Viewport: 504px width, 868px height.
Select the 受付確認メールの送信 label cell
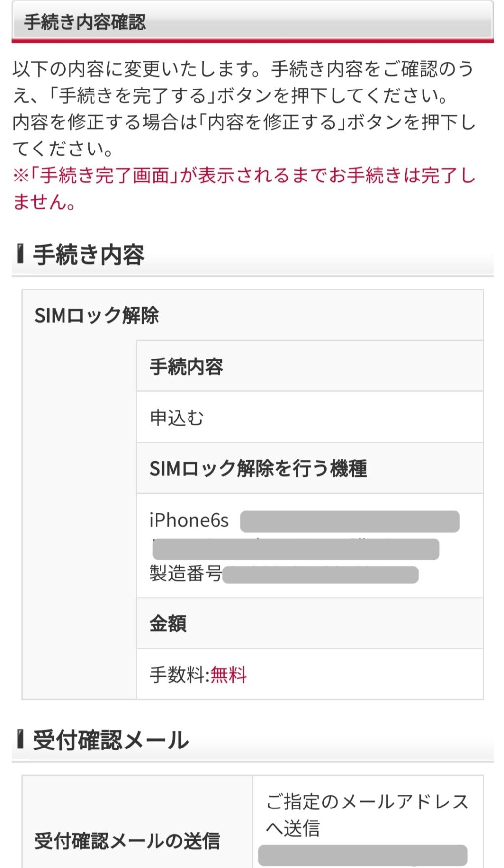click(127, 840)
